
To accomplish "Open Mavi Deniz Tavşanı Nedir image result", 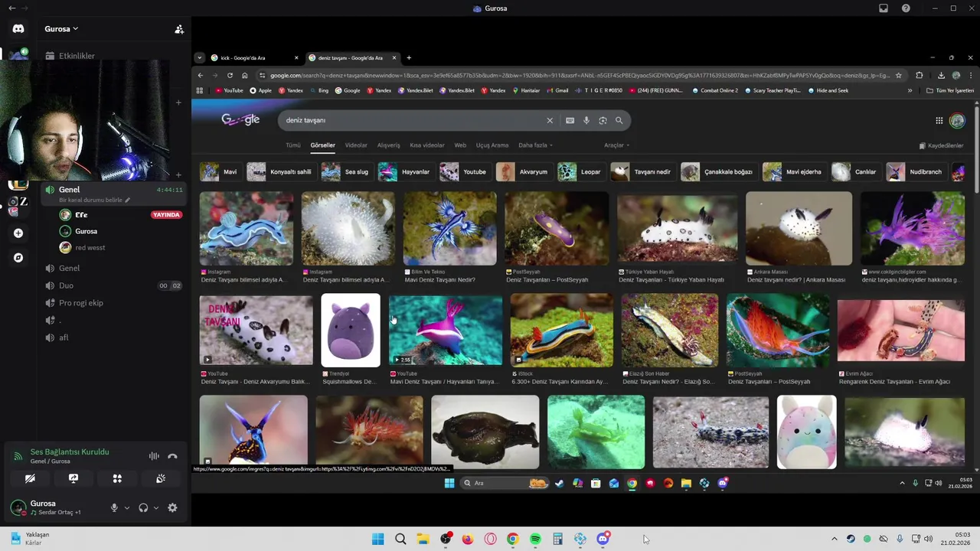I will click(x=449, y=229).
